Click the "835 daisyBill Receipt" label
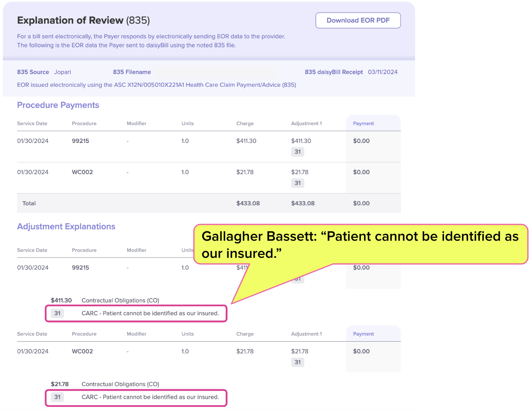 coord(334,72)
